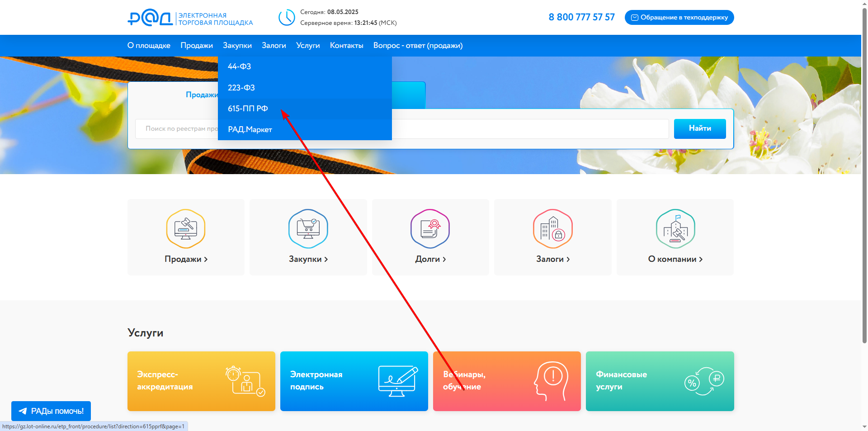Open the Финансовые услуги service card
This screenshot has width=868, height=431.
click(x=660, y=381)
